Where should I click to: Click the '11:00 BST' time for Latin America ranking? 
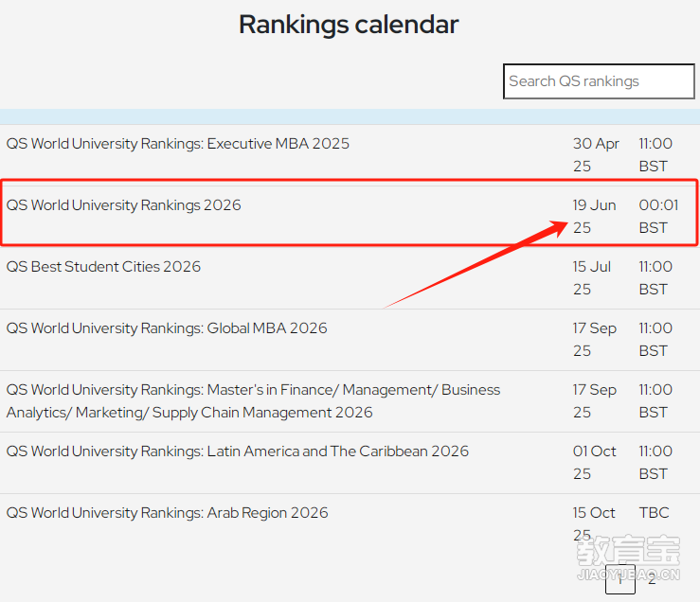[655, 463]
